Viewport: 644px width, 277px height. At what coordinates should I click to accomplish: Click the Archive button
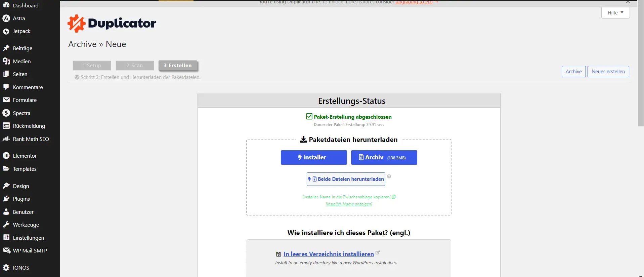(574, 72)
